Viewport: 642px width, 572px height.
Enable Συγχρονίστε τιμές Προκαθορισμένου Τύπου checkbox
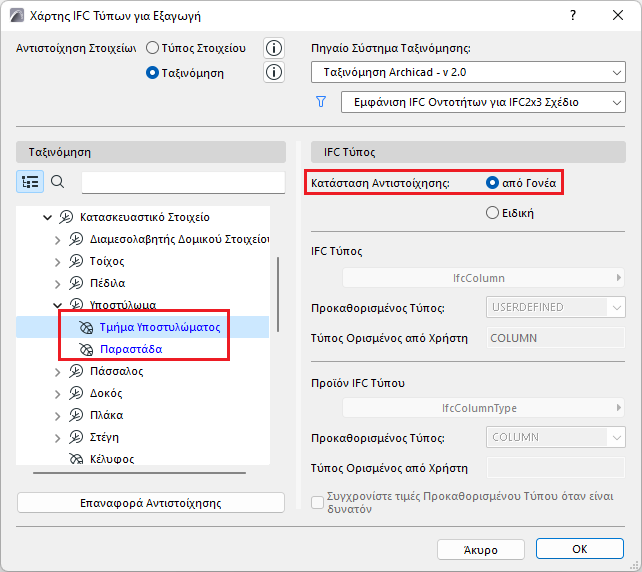click(317, 502)
